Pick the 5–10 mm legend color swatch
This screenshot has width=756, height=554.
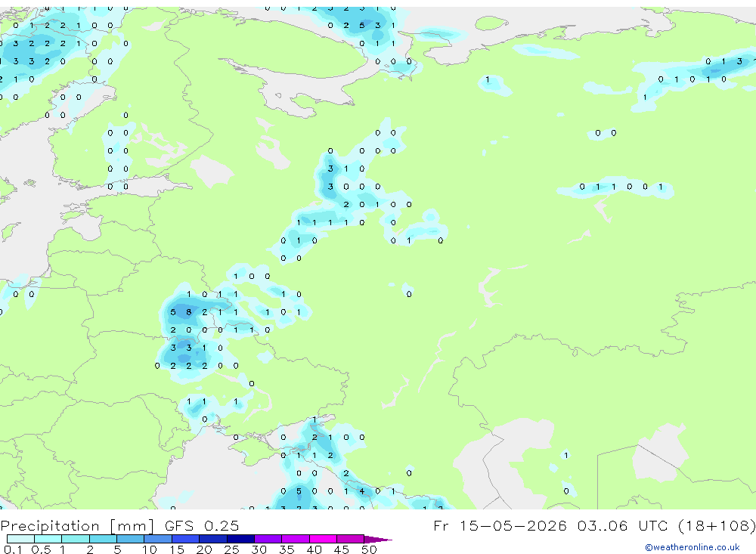130,539
